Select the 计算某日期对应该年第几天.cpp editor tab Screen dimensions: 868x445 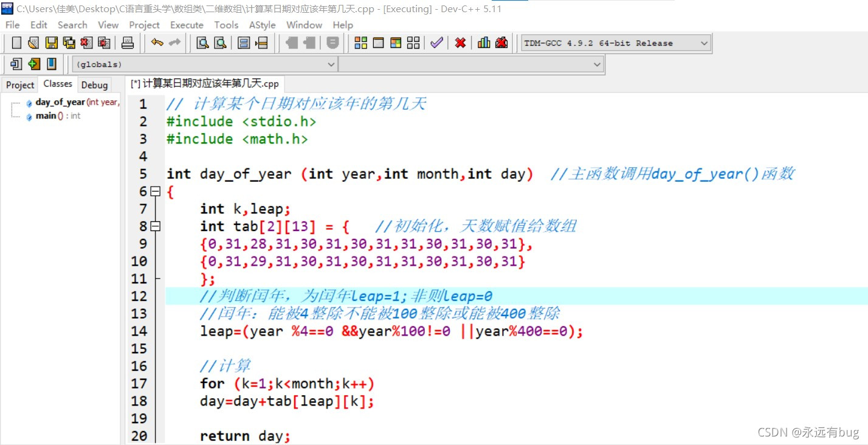pos(205,84)
